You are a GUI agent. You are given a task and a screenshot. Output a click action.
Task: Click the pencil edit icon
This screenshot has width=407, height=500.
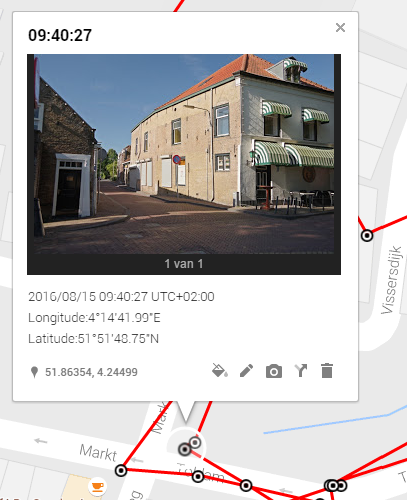coord(247,371)
